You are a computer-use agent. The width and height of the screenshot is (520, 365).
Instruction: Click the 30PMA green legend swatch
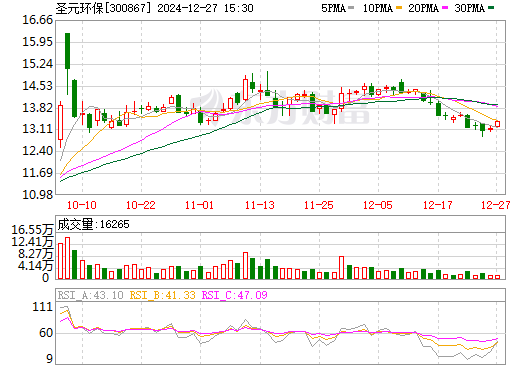coord(491,8)
